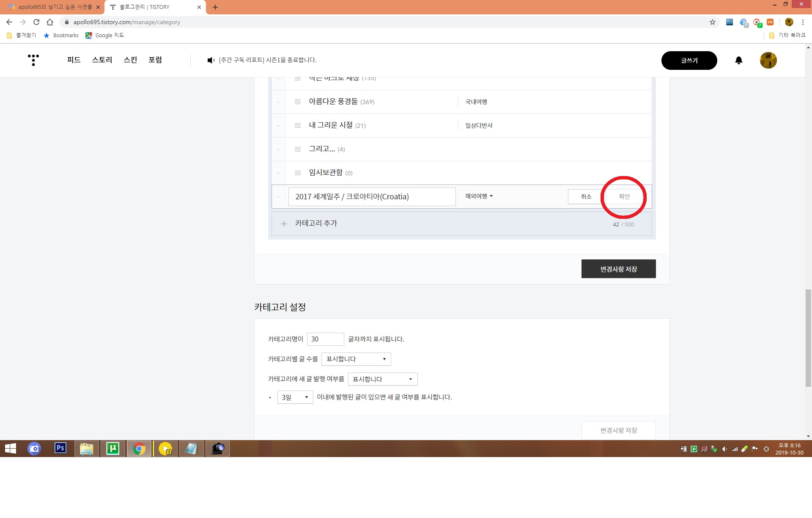Click the Action Center flag tray icon
The width and height of the screenshot is (812, 518).
click(755, 449)
